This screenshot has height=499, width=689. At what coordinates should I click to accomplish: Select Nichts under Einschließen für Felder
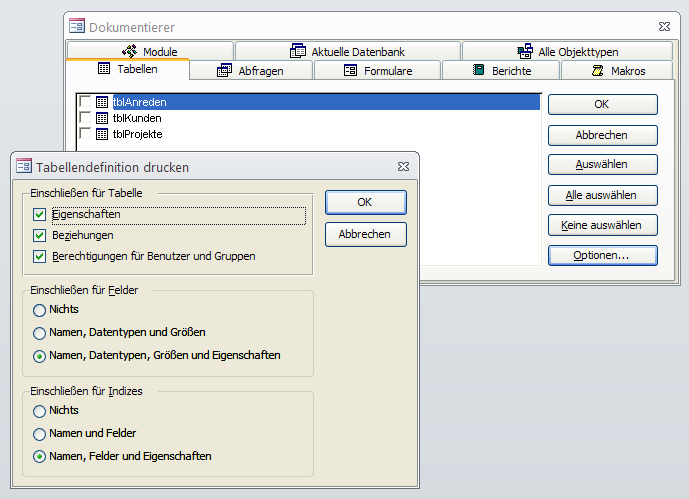[x=40, y=310]
